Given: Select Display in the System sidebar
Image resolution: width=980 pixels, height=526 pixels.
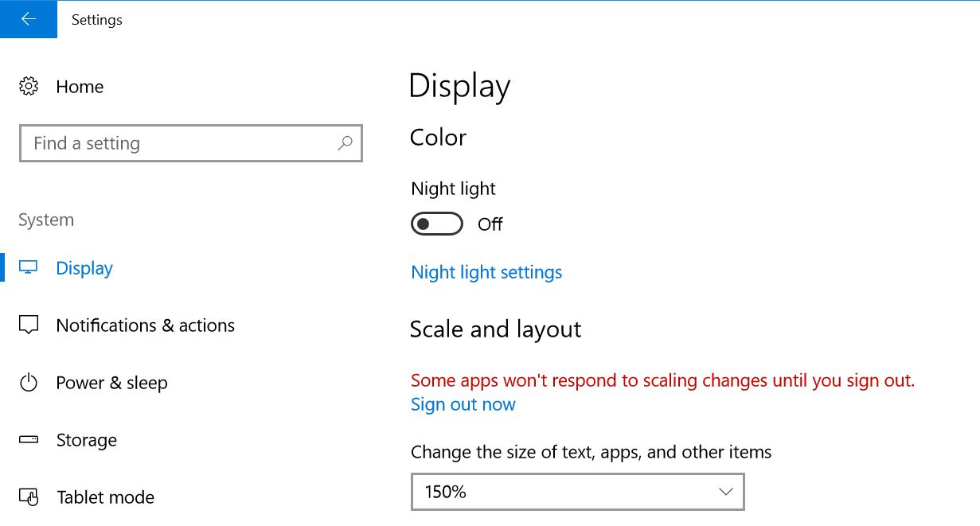Looking at the screenshot, I should (84, 267).
